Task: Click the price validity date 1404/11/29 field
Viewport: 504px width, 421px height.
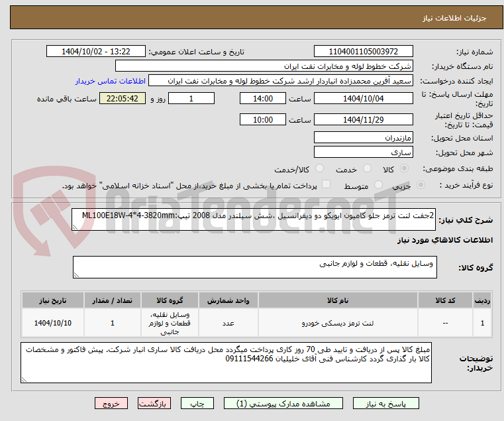Action: pos(364,120)
